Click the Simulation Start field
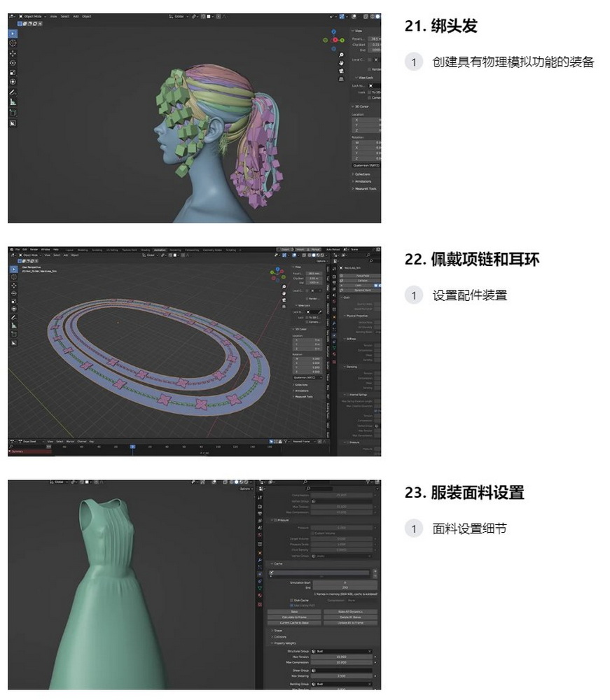This screenshot has height=700, width=610. pos(345,582)
